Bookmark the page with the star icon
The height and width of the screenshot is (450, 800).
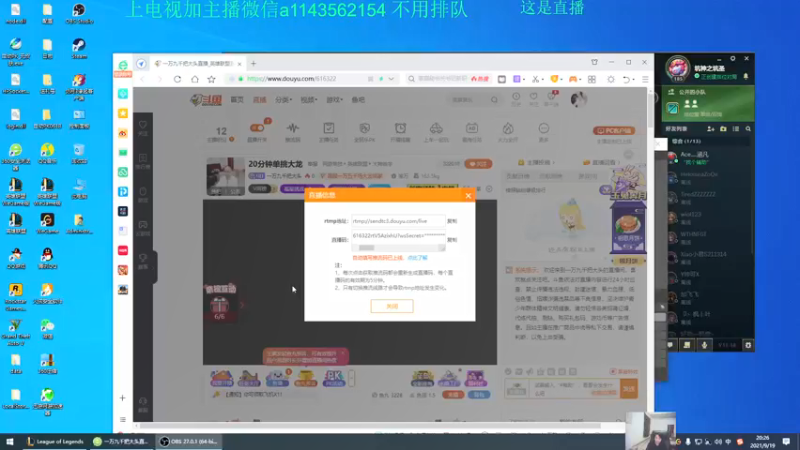(x=211, y=79)
